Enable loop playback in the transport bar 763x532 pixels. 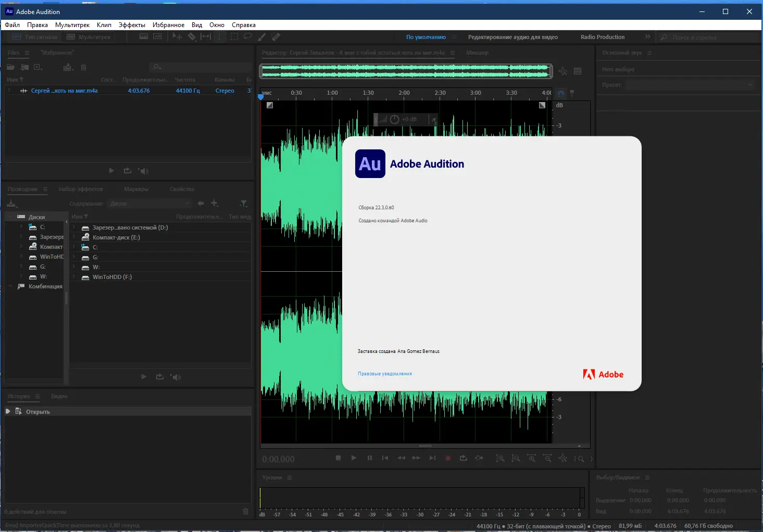click(464, 458)
